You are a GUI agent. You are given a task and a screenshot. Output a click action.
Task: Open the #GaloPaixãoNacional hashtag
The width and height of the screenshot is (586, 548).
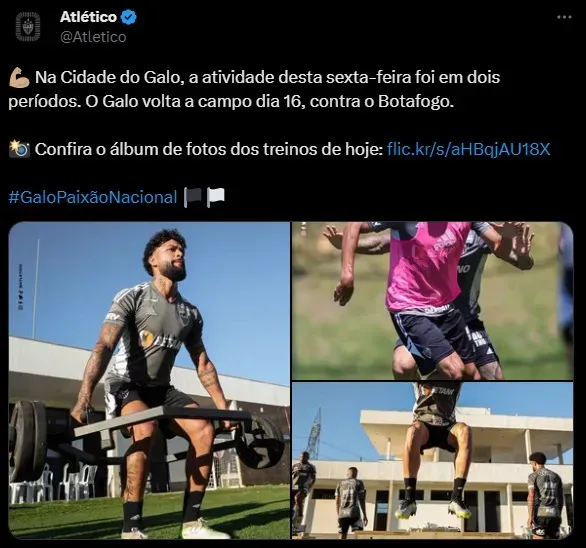click(93, 197)
